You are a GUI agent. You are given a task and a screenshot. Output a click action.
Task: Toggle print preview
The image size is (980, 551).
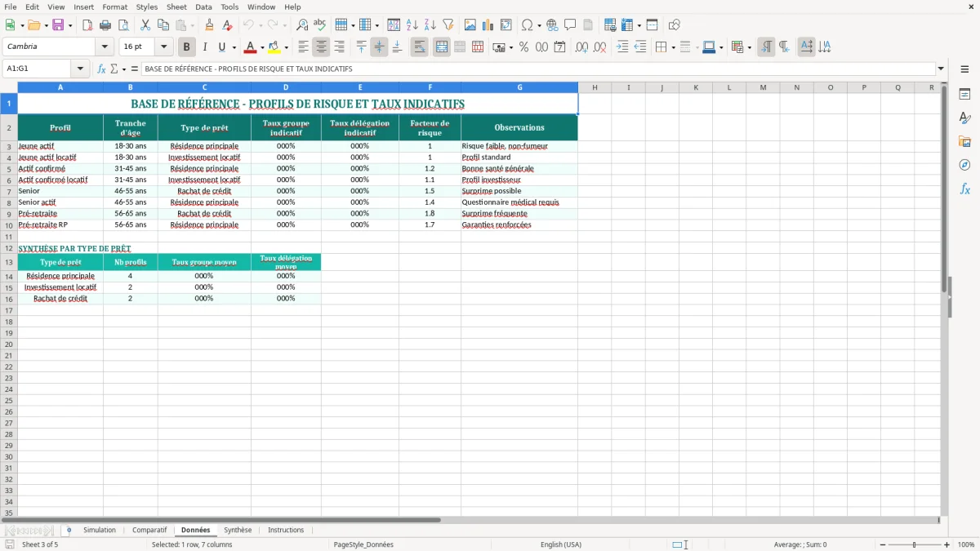pos(123,25)
